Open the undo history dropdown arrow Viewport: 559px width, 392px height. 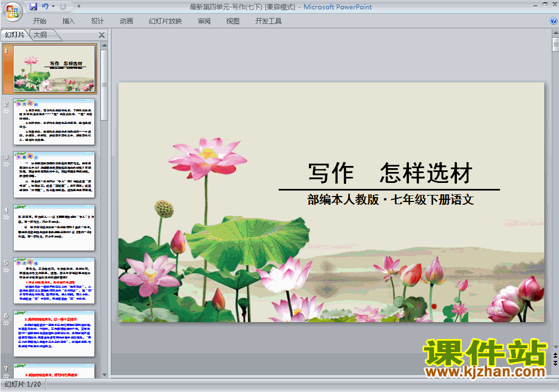[x=53, y=7]
